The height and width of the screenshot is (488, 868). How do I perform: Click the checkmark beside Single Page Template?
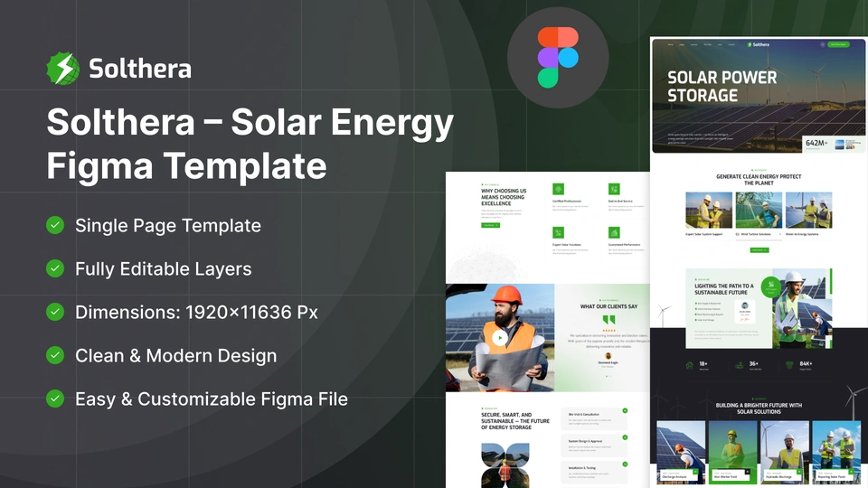click(x=55, y=225)
